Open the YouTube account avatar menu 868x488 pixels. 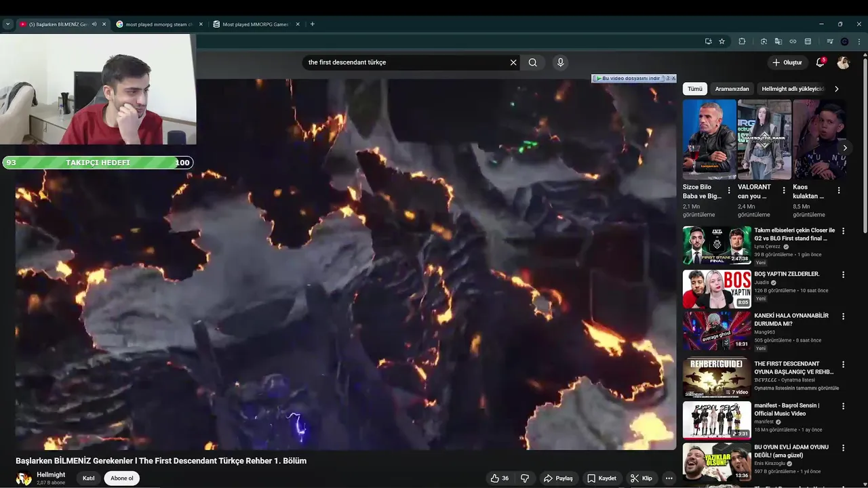coord(844,62)
